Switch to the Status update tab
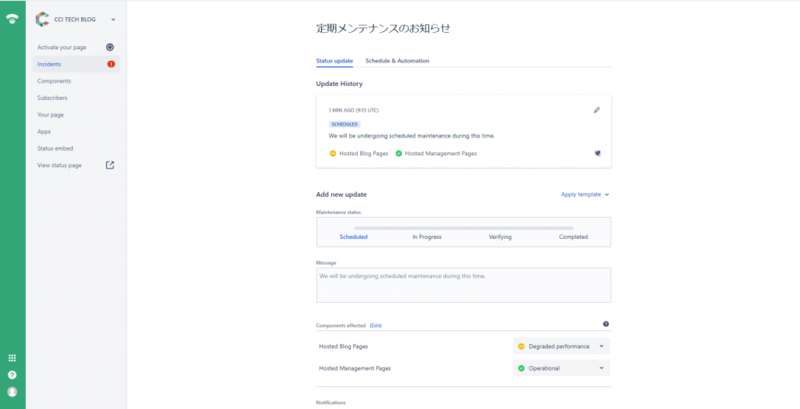 point(334,61)
